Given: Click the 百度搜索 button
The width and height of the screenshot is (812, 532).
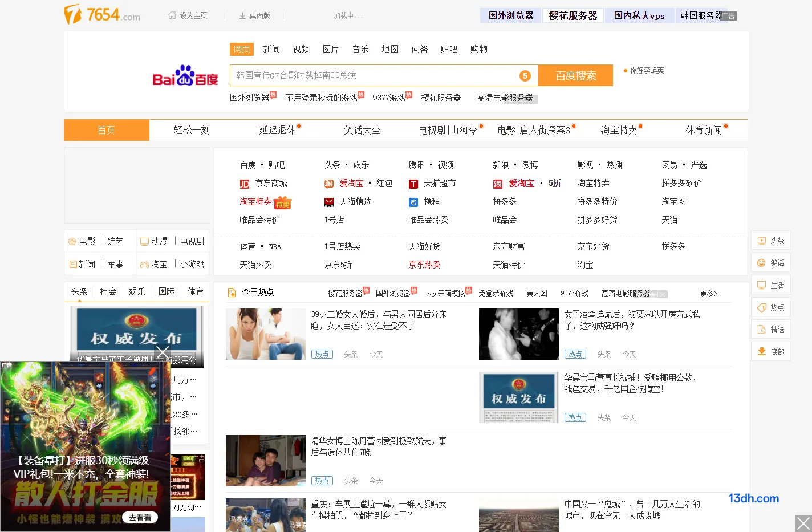Looking at the screenshot, I should pos(576,75).
